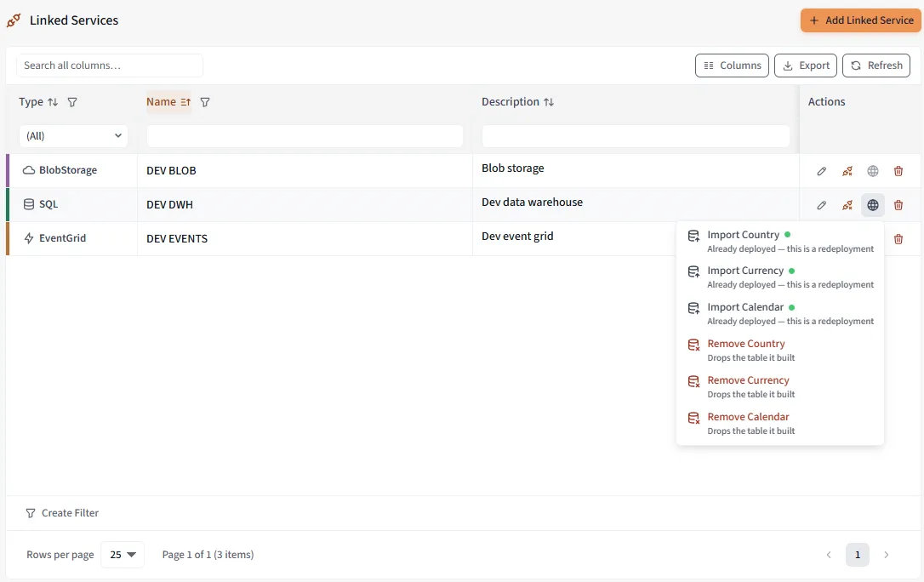Viewport: 924px width, 582px height.
Task: Click Add Linked Service button
Action: [860, 20]
